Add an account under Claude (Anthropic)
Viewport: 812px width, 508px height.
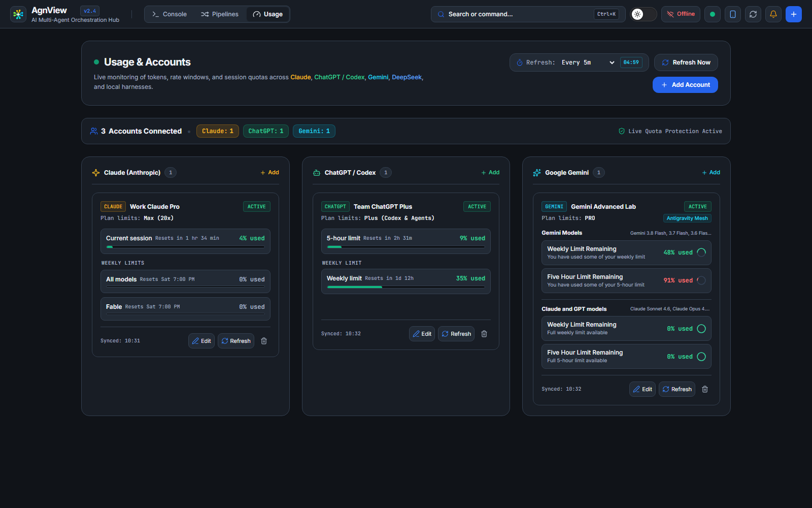270,173
